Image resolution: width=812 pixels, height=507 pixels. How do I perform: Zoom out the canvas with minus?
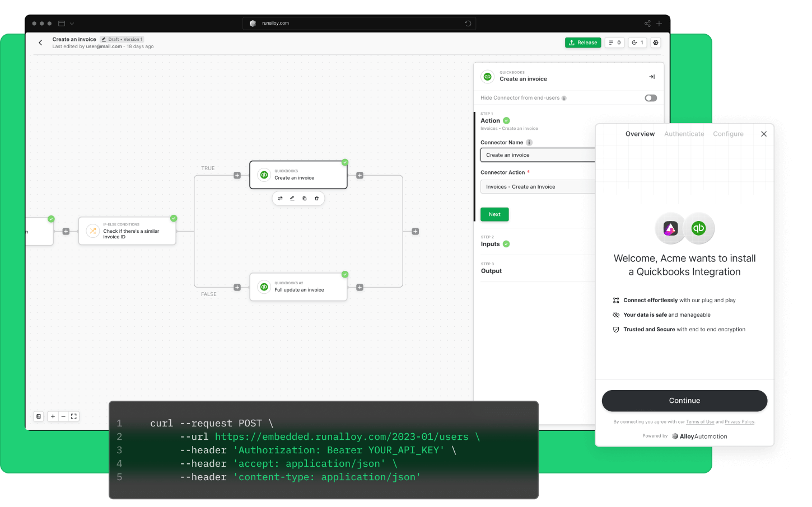63,416
